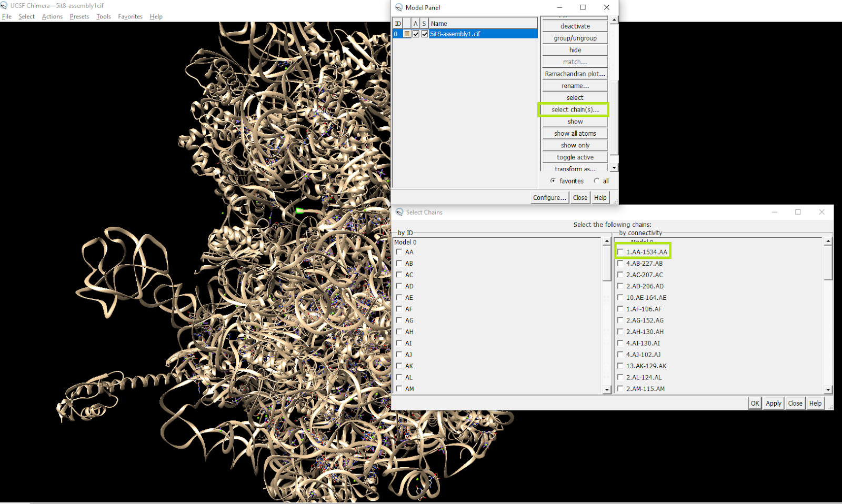Image resolution: width=842 pixels, height=504 pixels.
Task: Check the AF chain checkbox by ID
Action: [399, 309]
